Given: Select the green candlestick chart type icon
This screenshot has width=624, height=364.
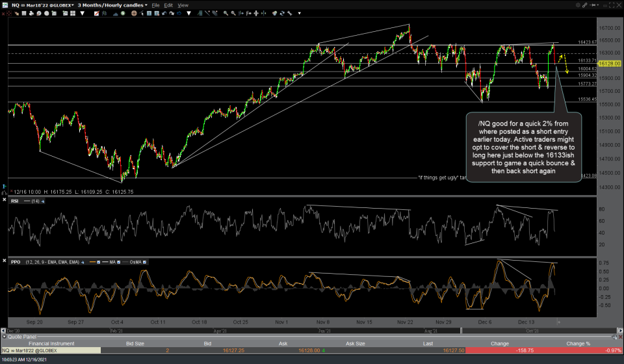Looking at the screenshot, I should [x=104, y=13].
